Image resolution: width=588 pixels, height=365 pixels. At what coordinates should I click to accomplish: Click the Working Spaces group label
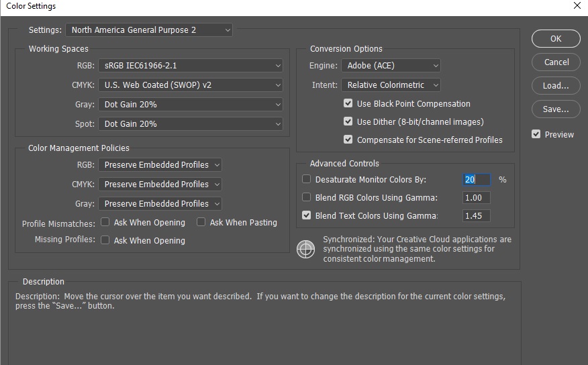click(58, 49)
